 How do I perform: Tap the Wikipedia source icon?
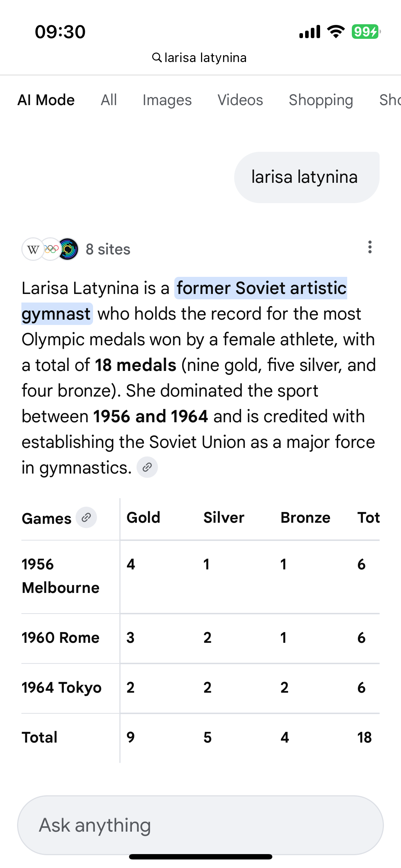pyautogui.click(x=33, y=249)
